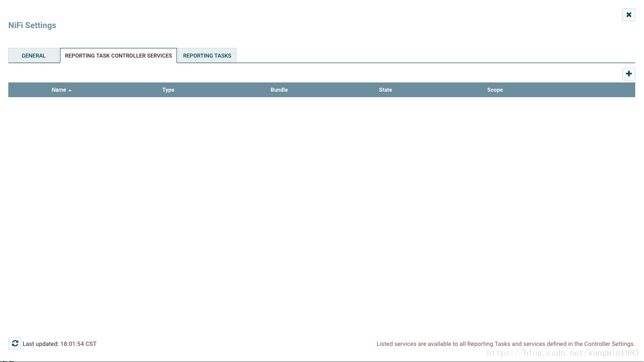The height and width of the screenshot is (362, 644).
Task: Select Reporting Task Controller Services tab
Action: pyautogui.click(x=118, y=56)
